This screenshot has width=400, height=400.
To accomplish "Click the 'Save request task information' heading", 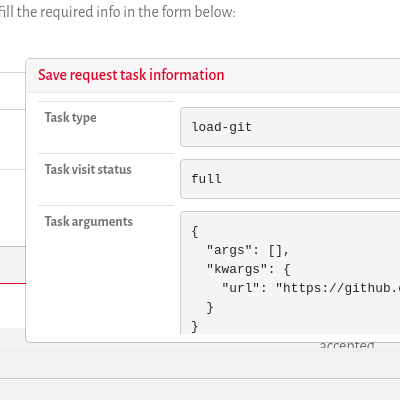I will [131, 75].
